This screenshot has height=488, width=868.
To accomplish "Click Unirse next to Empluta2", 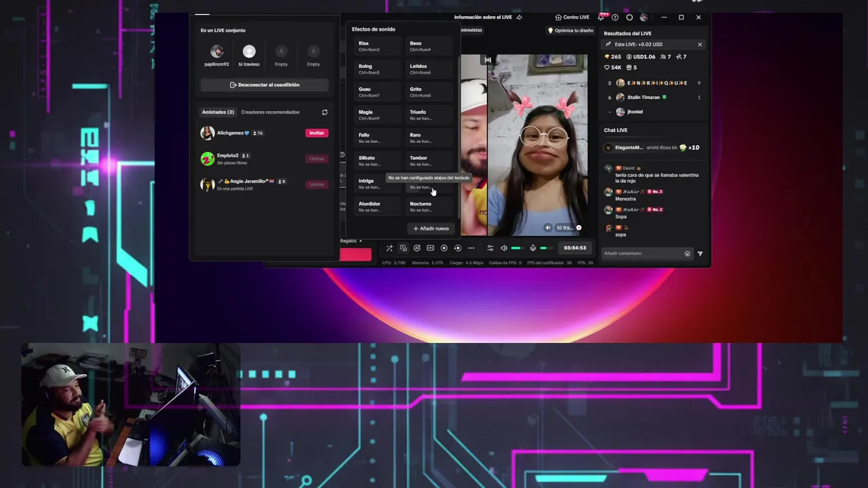I will (317, 159).
